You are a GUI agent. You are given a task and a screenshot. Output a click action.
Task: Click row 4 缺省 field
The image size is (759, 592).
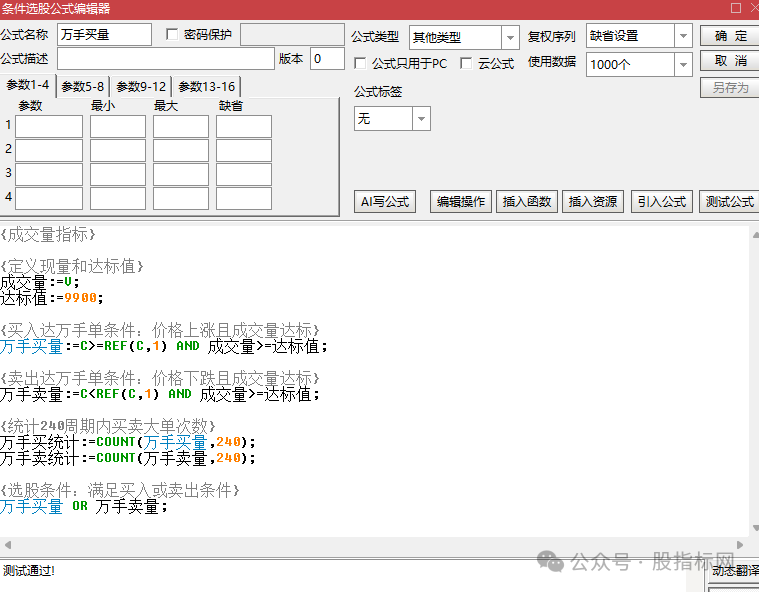[243, 198]
